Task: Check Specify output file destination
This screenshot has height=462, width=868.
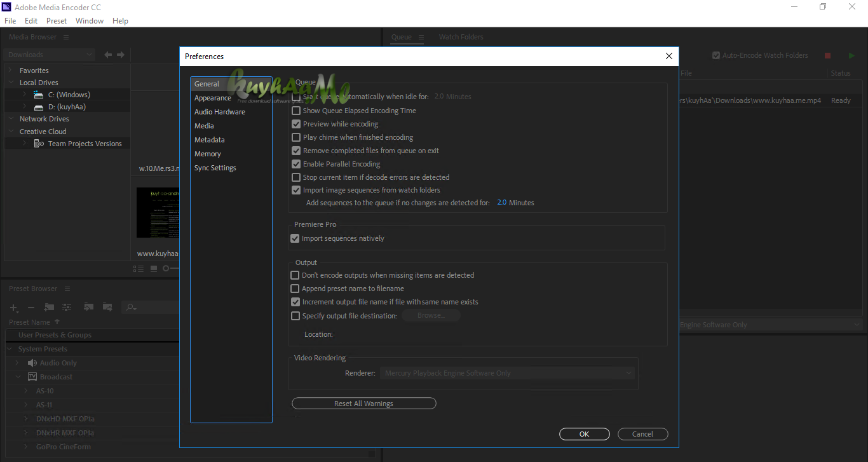Action: coord(295,315)
